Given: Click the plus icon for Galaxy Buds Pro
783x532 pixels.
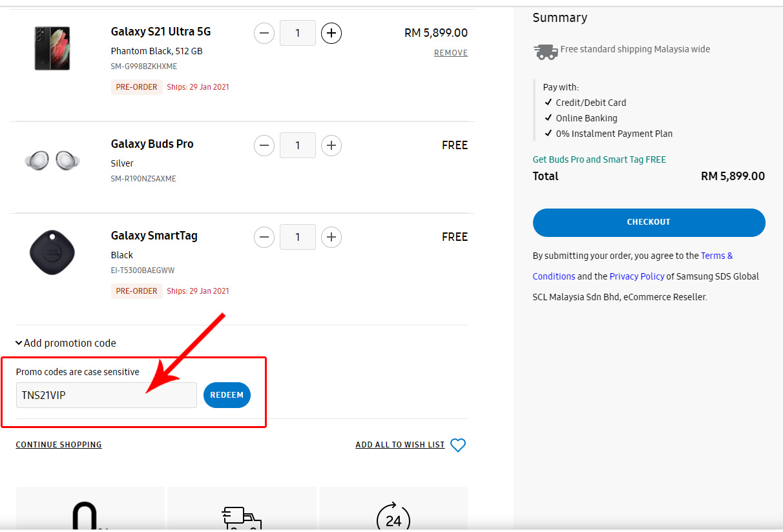Looking at the screenshot, I should 331,145.
